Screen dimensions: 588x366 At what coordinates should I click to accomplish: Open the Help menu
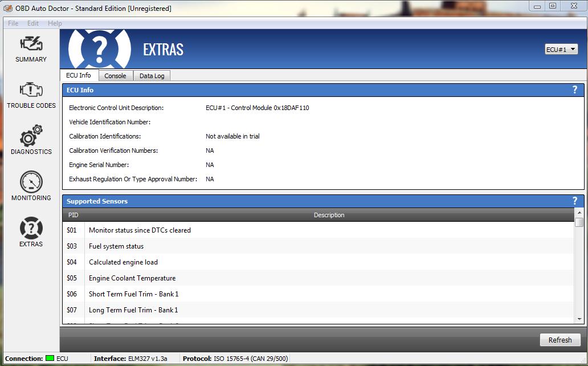tap(55, 23)
